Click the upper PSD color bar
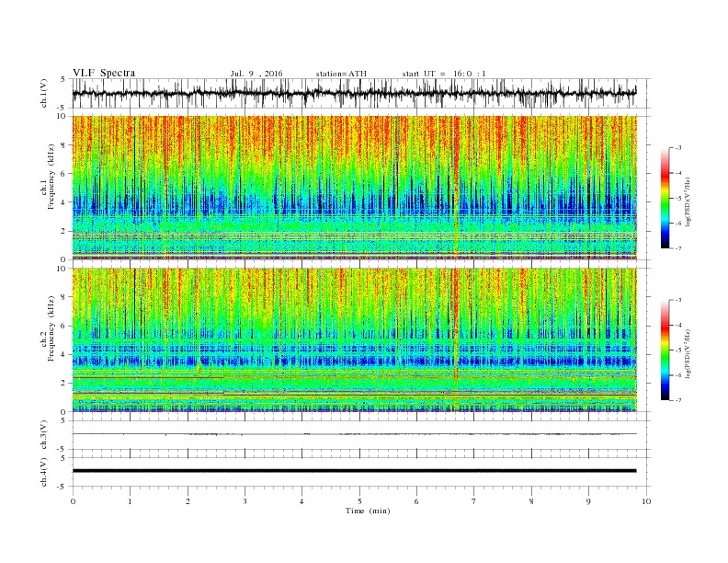The image size is (728, 563). click(665, 198)
